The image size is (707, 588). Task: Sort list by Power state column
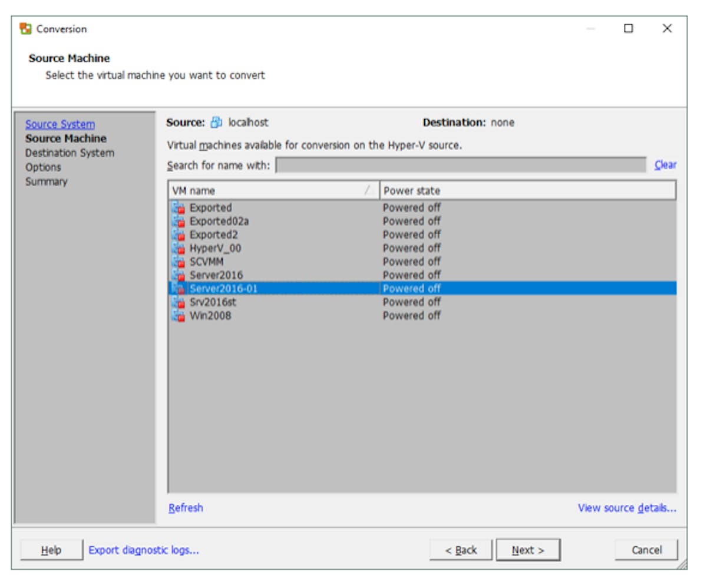(x=527, y=191)
